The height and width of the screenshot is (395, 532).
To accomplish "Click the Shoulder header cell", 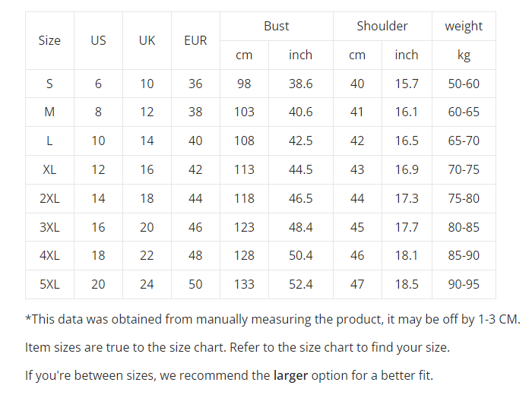I will [x=382, y=26].
